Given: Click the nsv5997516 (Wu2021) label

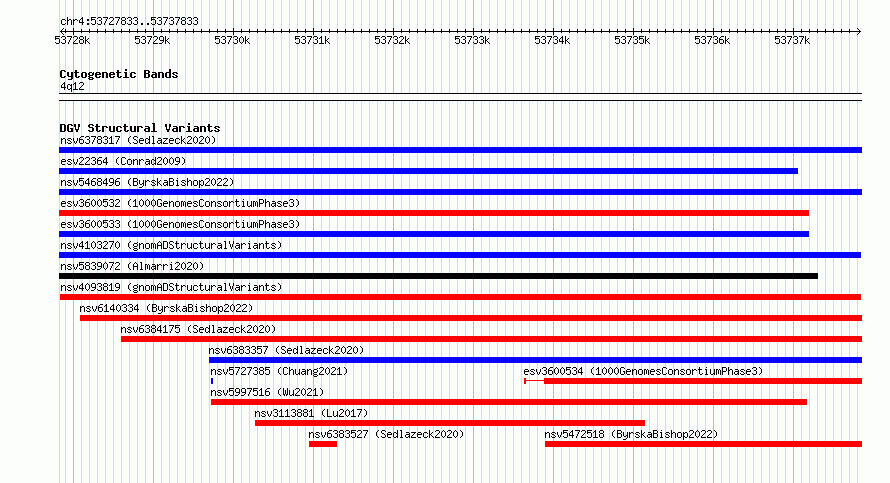Looking at the screenshot, I should tap(267, 392).
